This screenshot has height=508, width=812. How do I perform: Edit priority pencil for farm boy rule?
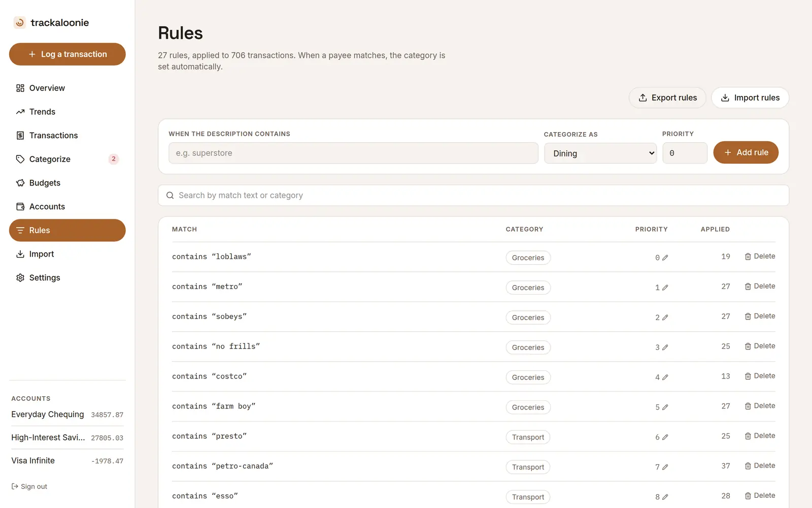point(665,407)
